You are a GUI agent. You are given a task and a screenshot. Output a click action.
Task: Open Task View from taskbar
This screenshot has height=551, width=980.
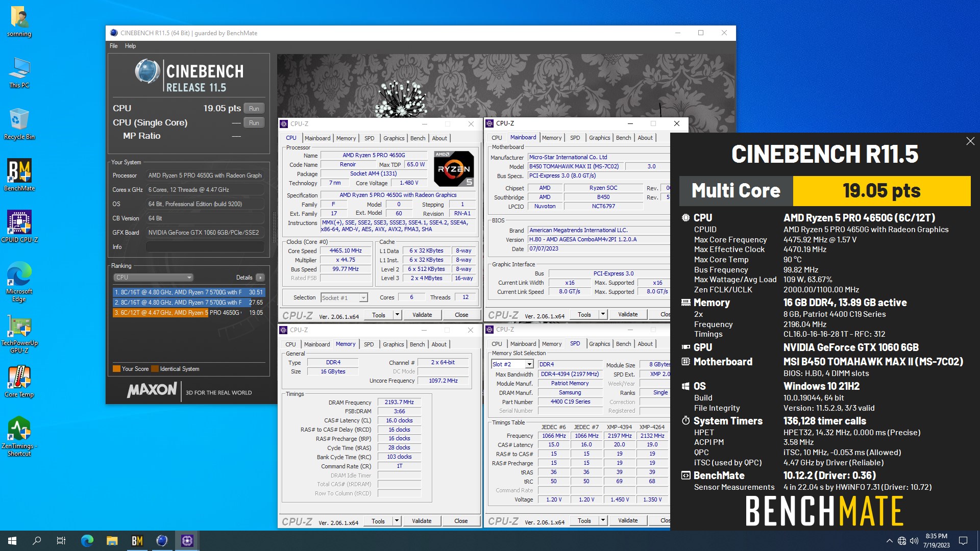tap(61, 541)
